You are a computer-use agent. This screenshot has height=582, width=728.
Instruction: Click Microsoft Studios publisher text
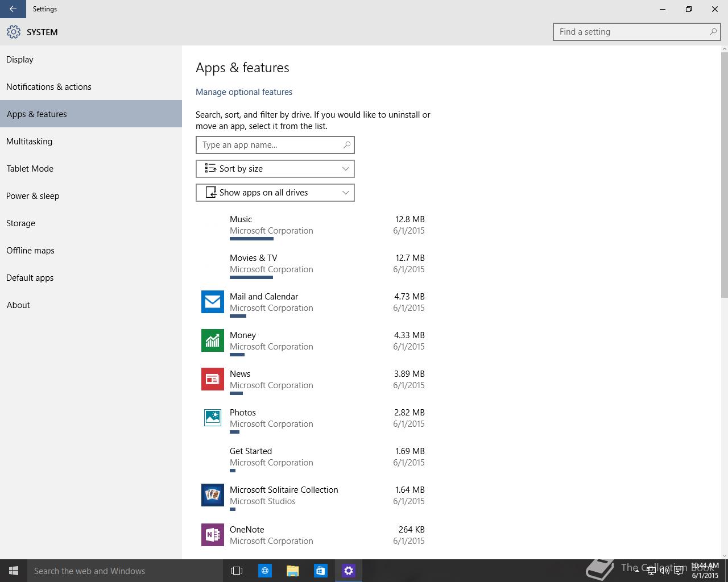(263, 501)
